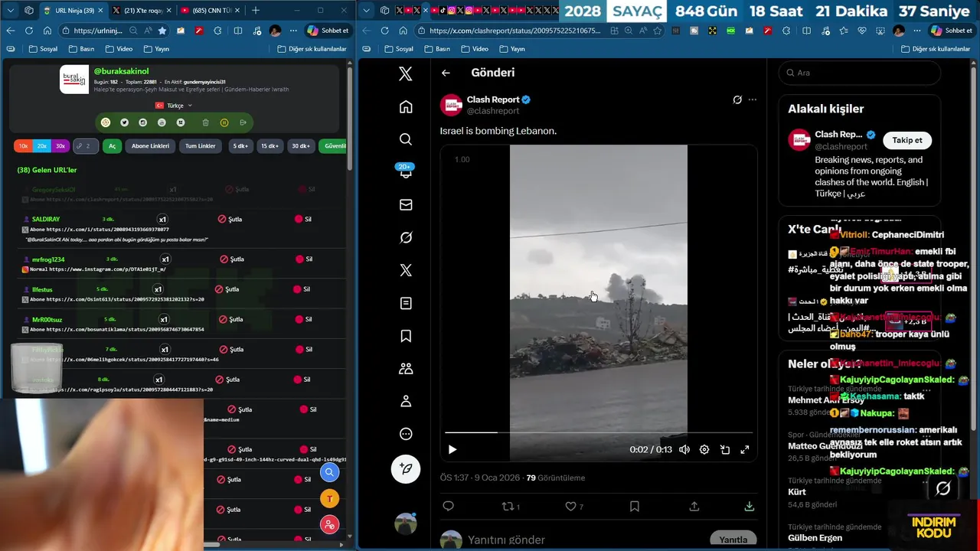
Task: Download the post video
Action: tap(750, 506)
